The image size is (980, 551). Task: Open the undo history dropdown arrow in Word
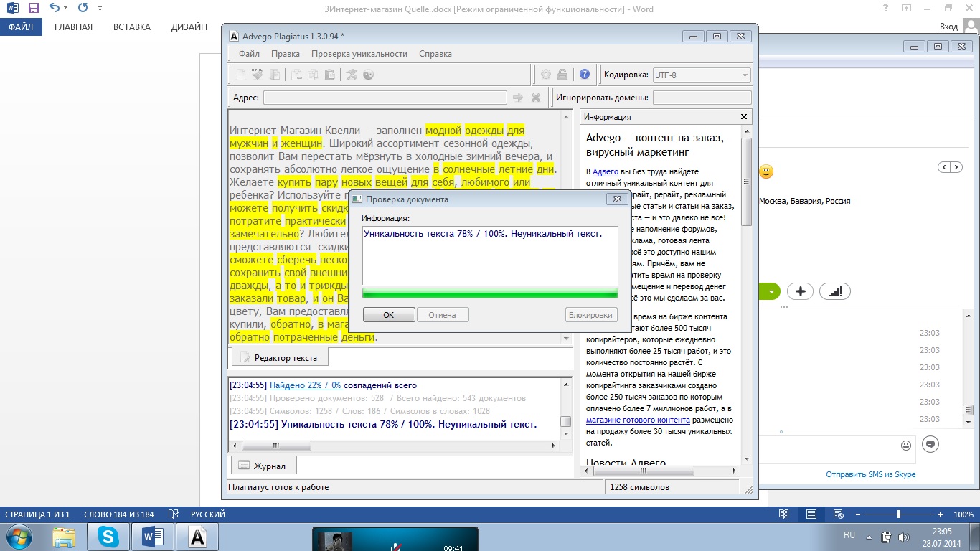(x=65, y=9)
